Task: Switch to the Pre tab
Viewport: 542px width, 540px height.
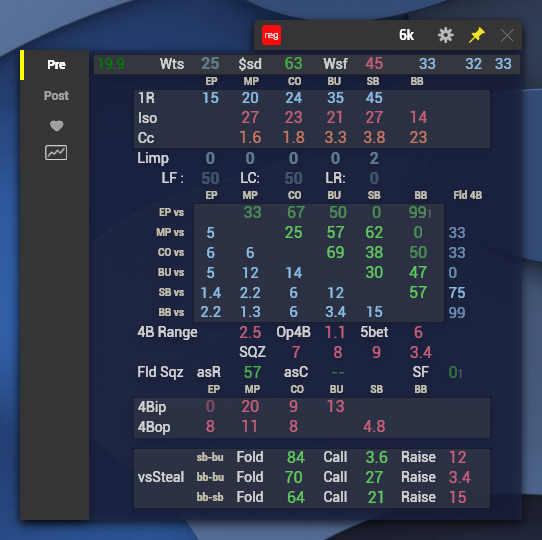Action: (56, 65)
